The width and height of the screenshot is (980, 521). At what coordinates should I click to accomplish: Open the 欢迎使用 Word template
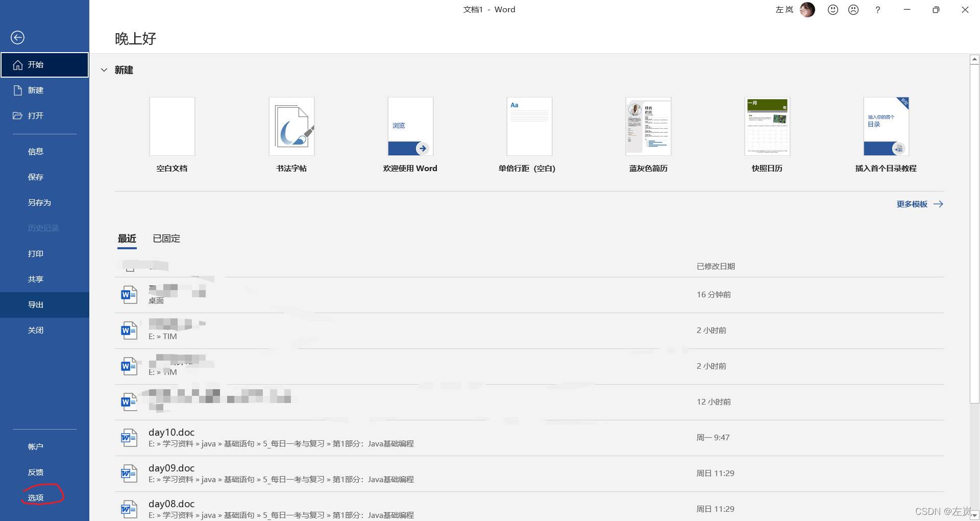pyautogui.click(x=410, y=126)
